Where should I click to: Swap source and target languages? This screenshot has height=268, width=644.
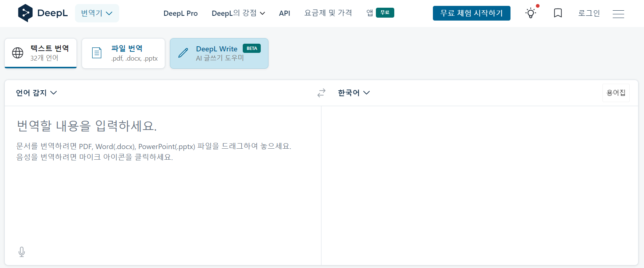coord(321,93)
